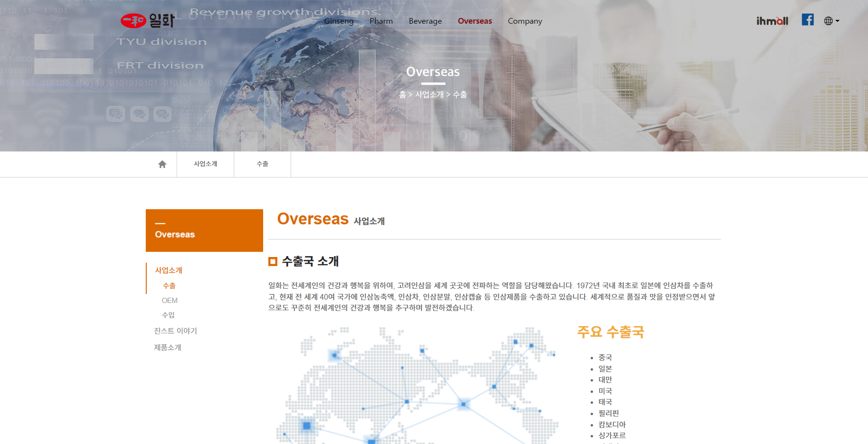Click the Overseas 사업소개 page title
The width and height of the screenshot is (868, 444).
click(x=331, y=219)
